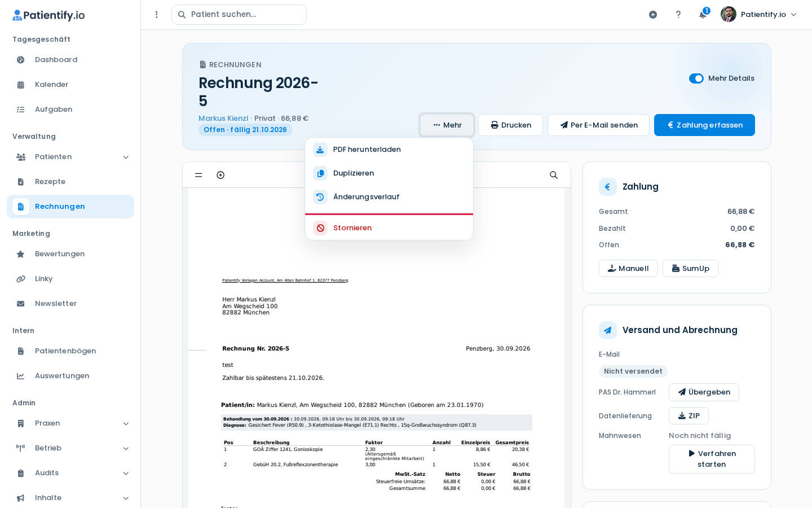812x508 pixels.
Task: Expand the Inhalte sidebar section
Action: click(70, 498)
